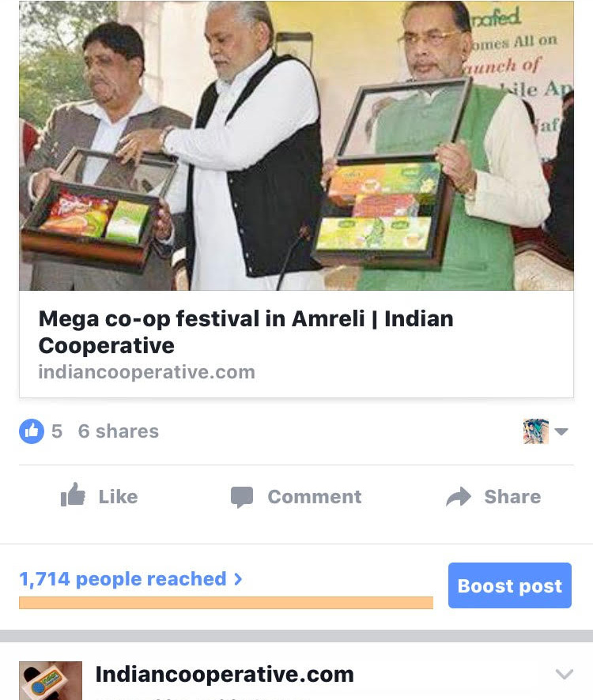Click the Share arrow icon

[x=459, y=496]
